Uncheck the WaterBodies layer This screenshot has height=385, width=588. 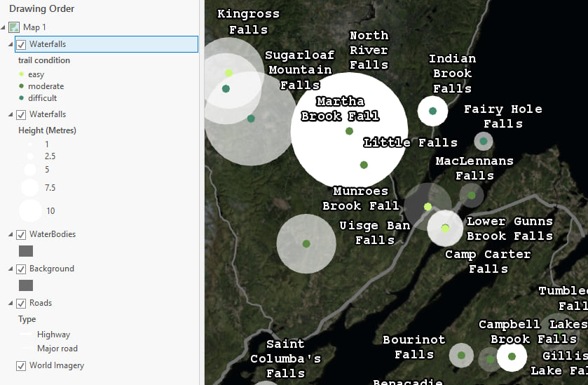[21, 235]
